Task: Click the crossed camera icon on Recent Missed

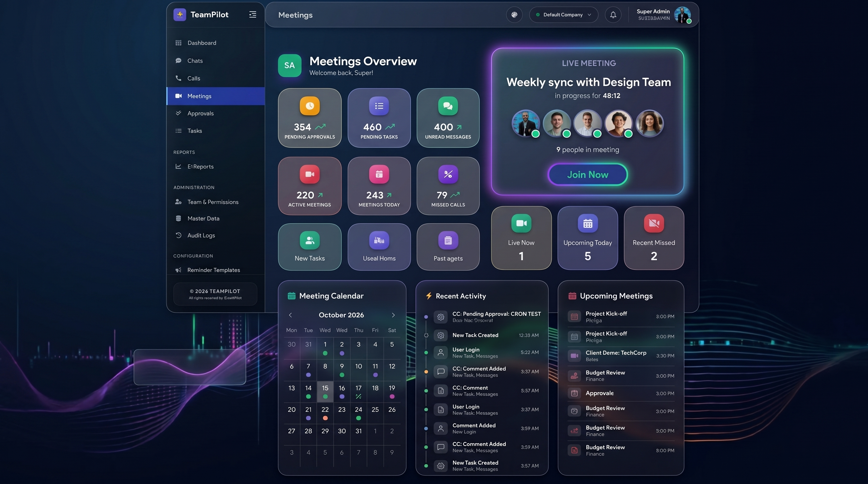Action: coord(654,223)
